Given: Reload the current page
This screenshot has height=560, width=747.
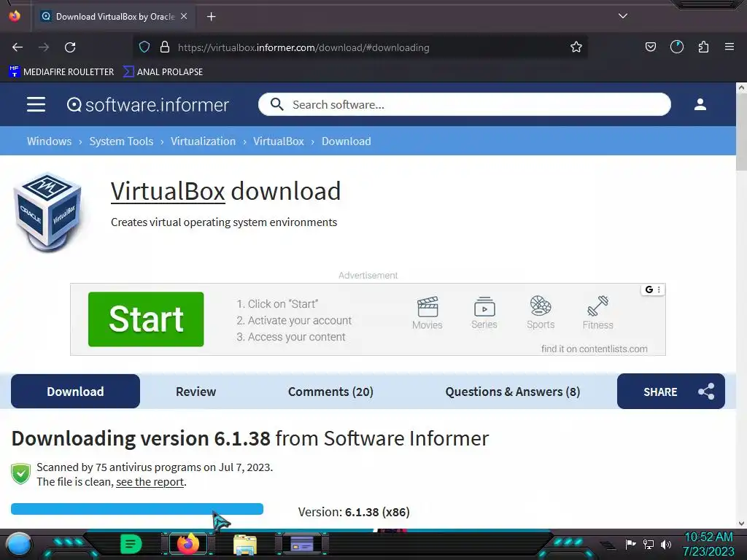Looking at the screenshot, I should (x=70, y=47).
